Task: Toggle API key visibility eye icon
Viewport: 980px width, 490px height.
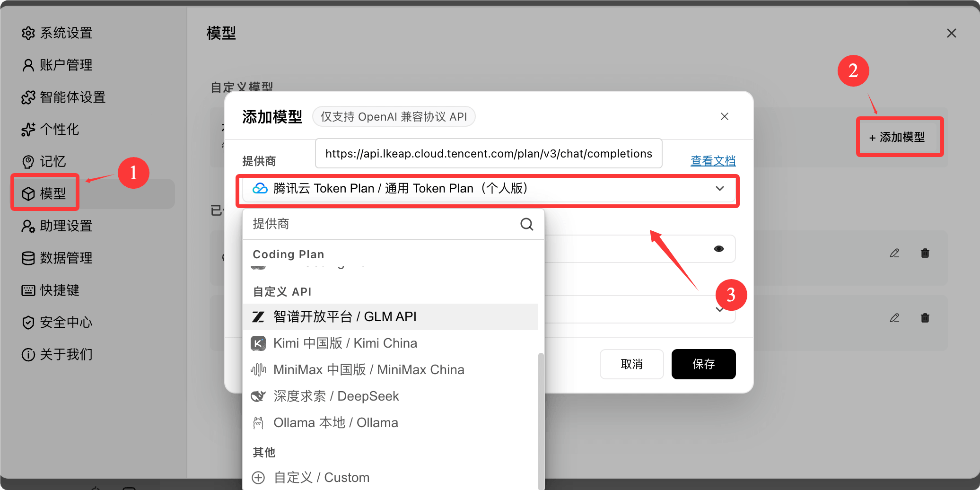Action: (x=719, y=249)
